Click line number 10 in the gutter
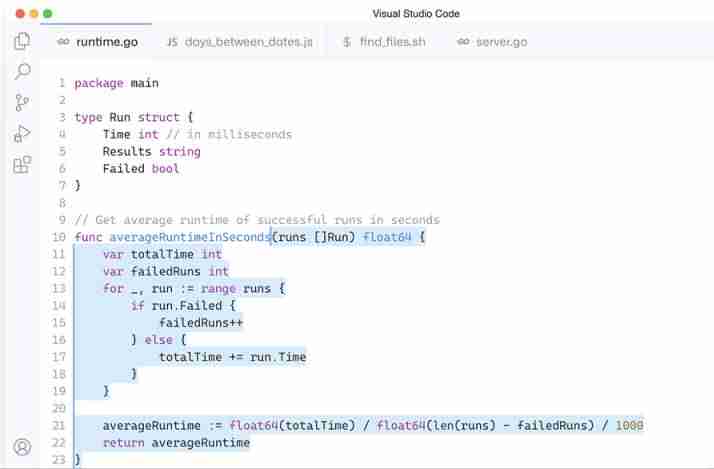The width and height of the screenshot is (714, 469). (x=59, y=237)
